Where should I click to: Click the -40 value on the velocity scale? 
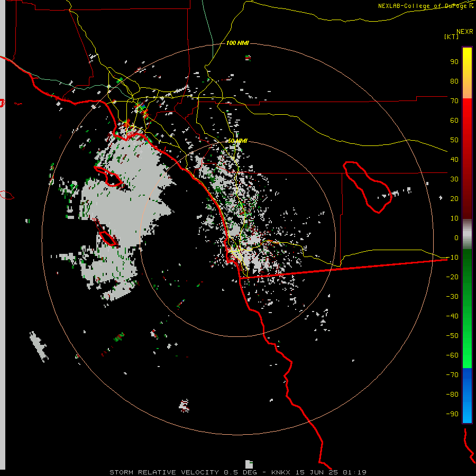[x=452, y=316]
